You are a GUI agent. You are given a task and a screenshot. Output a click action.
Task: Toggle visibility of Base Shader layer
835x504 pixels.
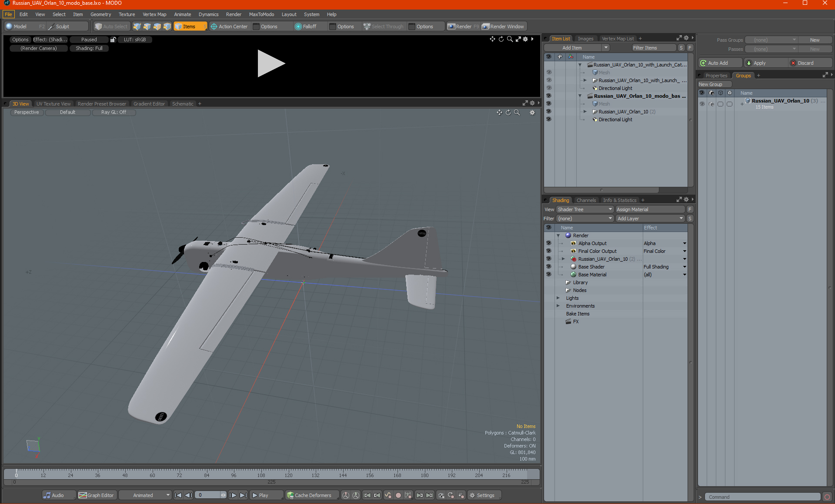[548, 267]
